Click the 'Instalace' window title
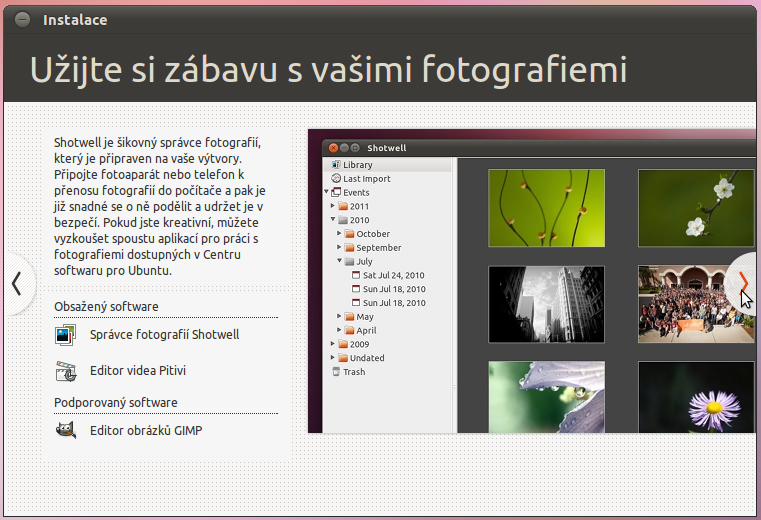Viewport: 761px width, 520px height. point(75,20)
